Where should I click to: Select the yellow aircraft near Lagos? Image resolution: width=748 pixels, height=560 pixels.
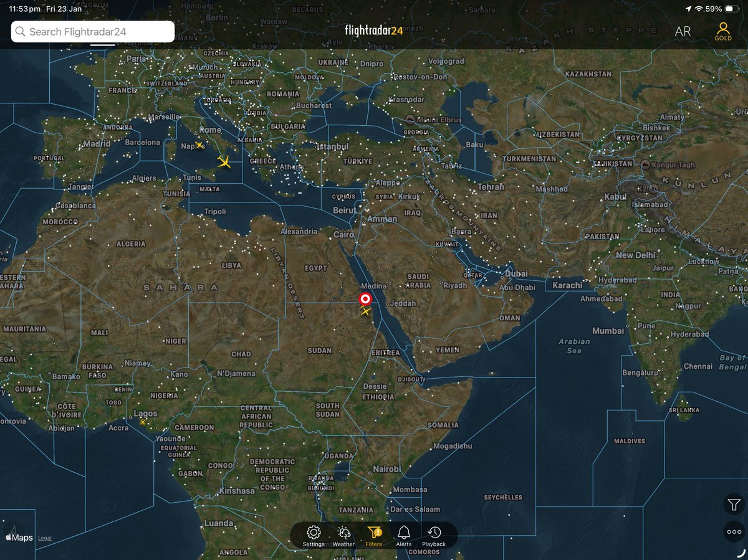click(x=143, y=422)
